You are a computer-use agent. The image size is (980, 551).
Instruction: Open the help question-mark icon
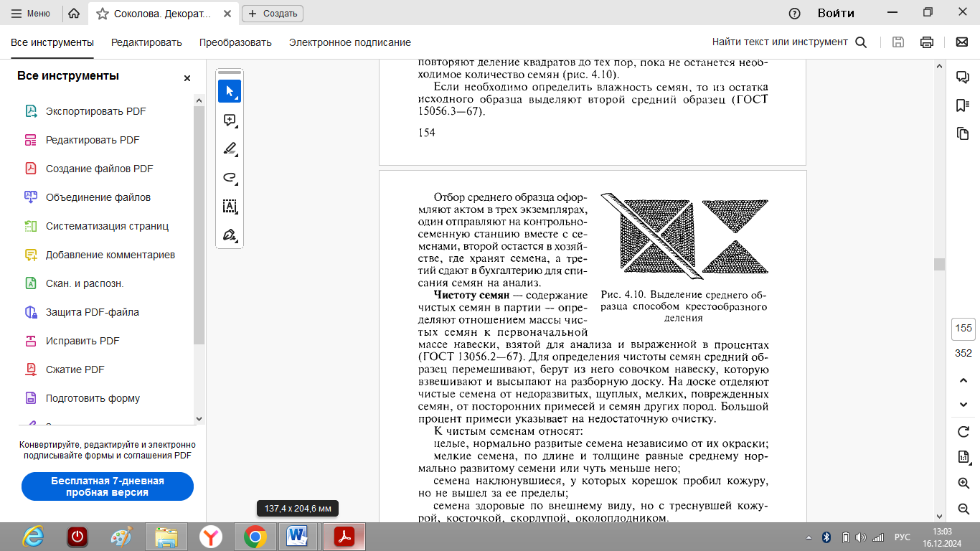pyautogui.click(x=794, y=13)
